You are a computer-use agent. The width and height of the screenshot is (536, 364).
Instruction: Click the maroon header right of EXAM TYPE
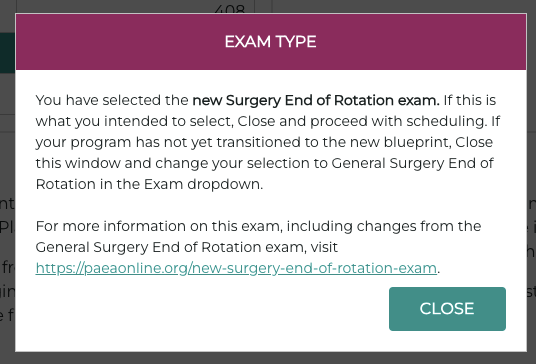(420, 42)
